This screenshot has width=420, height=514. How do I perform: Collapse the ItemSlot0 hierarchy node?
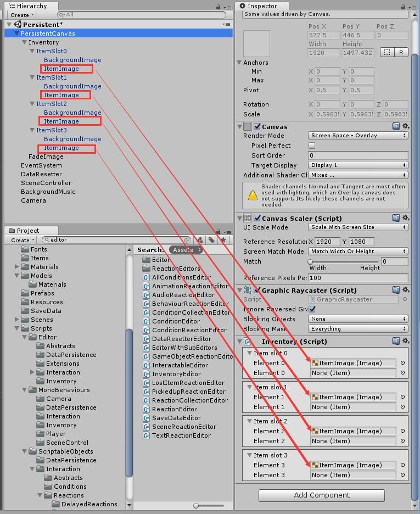(32, 51)
